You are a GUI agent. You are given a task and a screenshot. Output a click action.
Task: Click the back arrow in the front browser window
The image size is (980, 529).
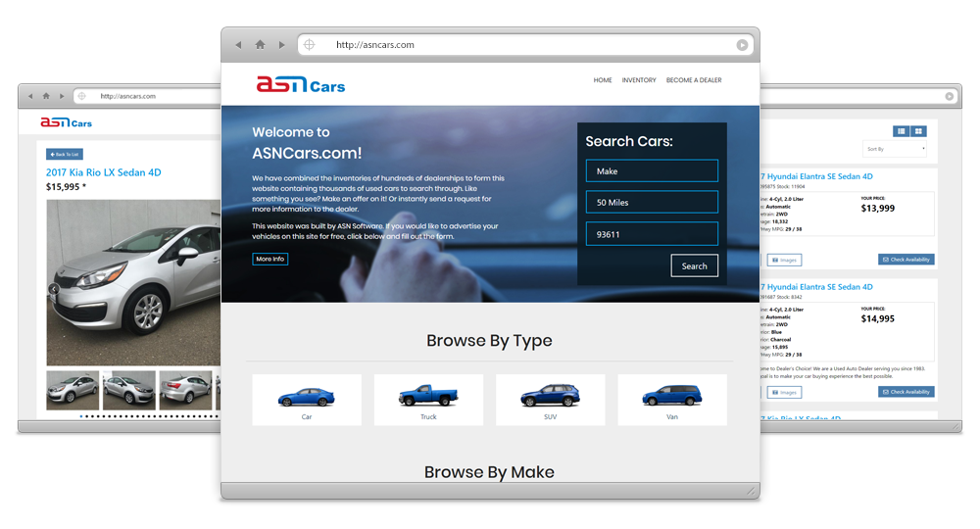coord(238,45)
